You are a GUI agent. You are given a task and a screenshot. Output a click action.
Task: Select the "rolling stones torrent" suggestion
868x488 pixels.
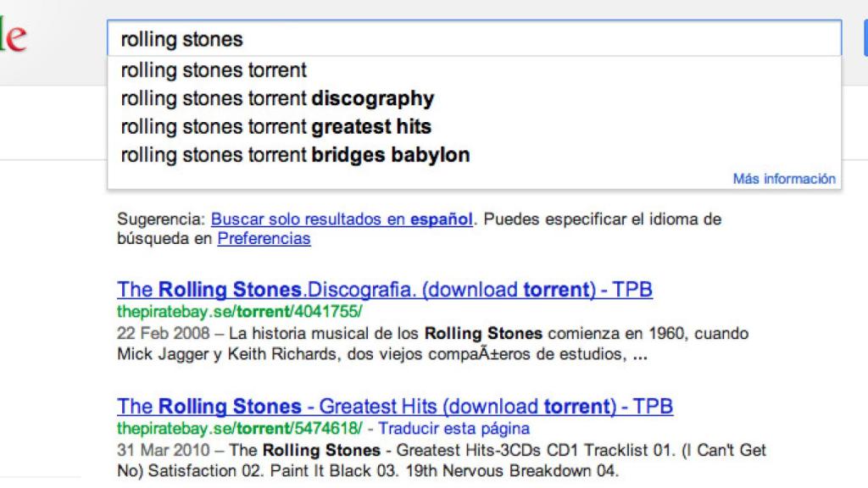click(x=214, y=70)
